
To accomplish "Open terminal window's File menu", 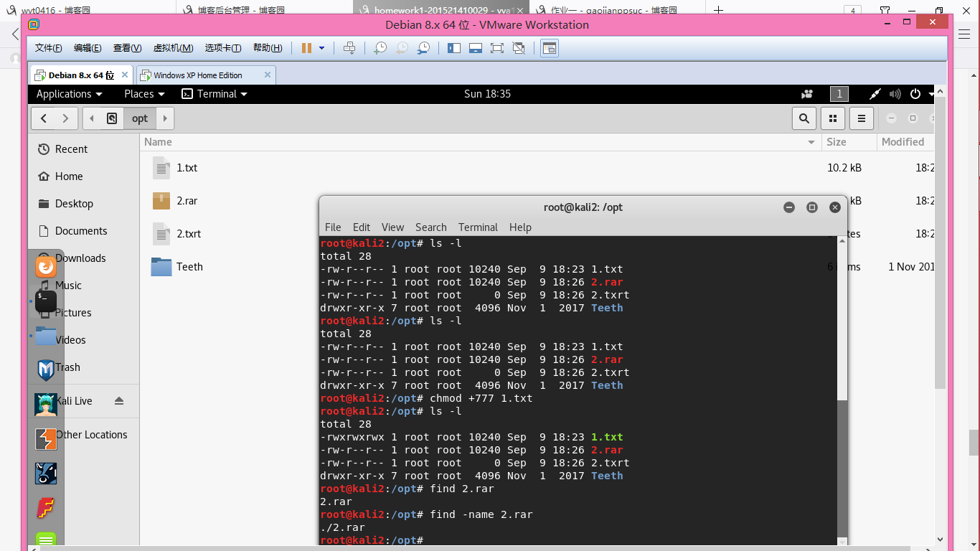I will pos(333,227).
